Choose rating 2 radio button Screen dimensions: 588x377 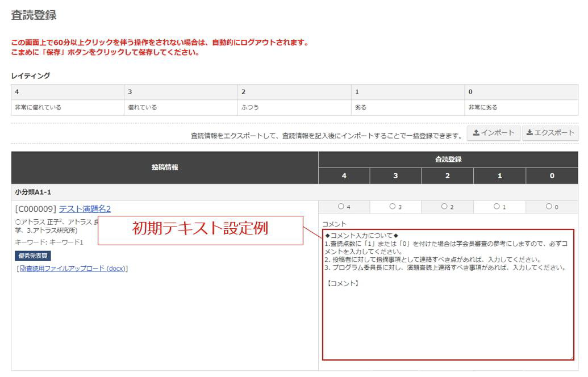pos(444,207)
